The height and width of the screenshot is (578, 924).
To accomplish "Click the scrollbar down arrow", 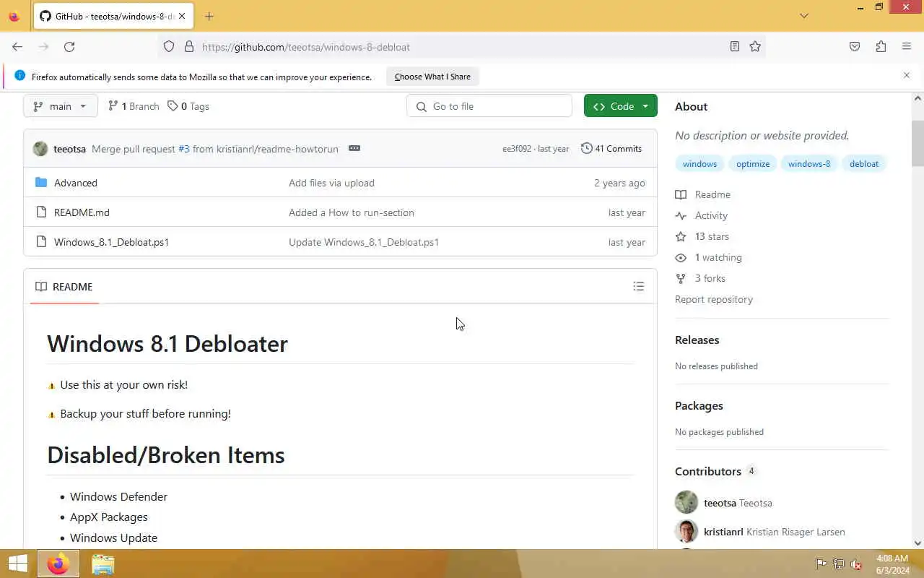I will pos(918,543).
